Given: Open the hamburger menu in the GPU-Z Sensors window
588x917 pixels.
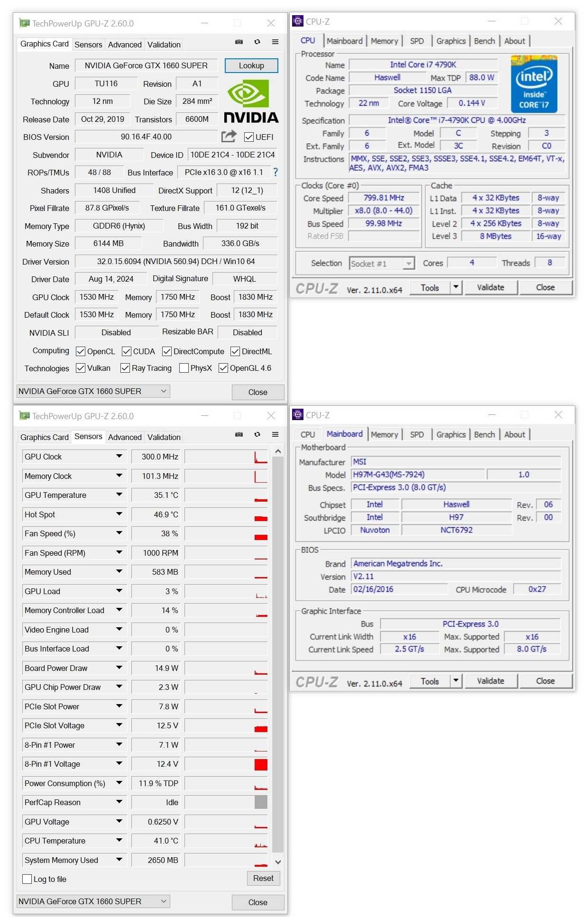Looking at the screenshot, I should pyautogui.click(x=275, y=434).
